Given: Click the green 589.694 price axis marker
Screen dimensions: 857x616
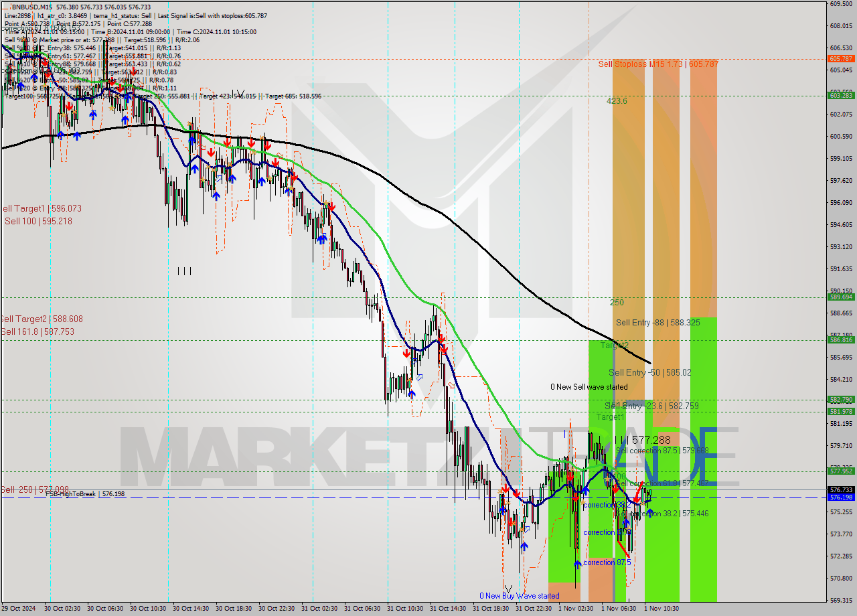Looking at the screenshot, I should tap(841, 297).
